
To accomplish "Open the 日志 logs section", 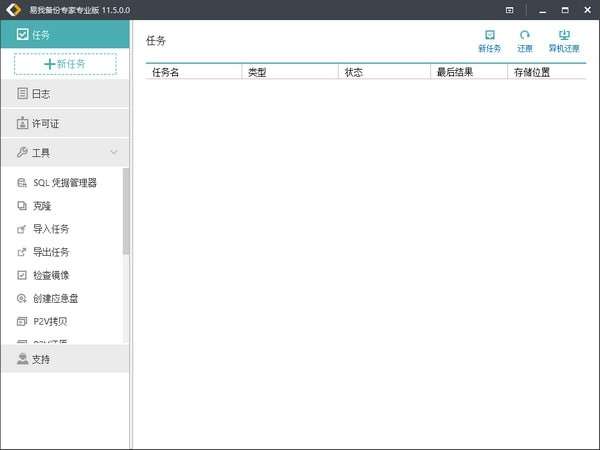I will [x=65, y=93].
